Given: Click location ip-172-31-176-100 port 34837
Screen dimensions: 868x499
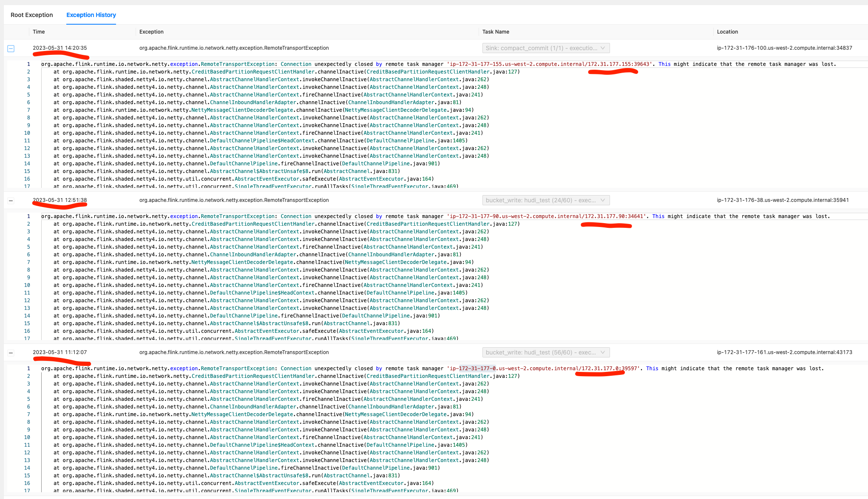Looking at the screenshot, I should (784, 48).
